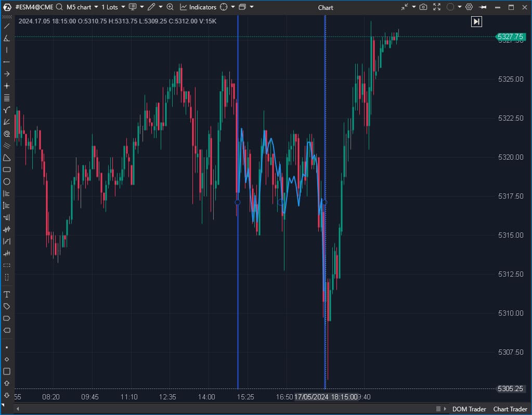Start chart replay with the playback icon

[476, 21]
